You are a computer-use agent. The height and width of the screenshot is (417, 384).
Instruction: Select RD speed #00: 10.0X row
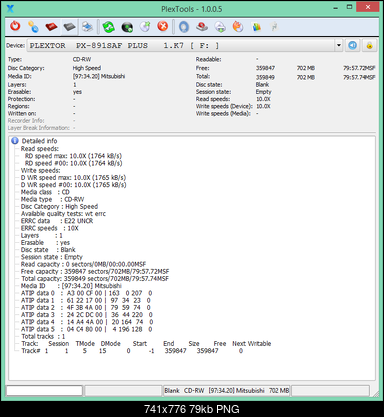click(x=73, y=163)
